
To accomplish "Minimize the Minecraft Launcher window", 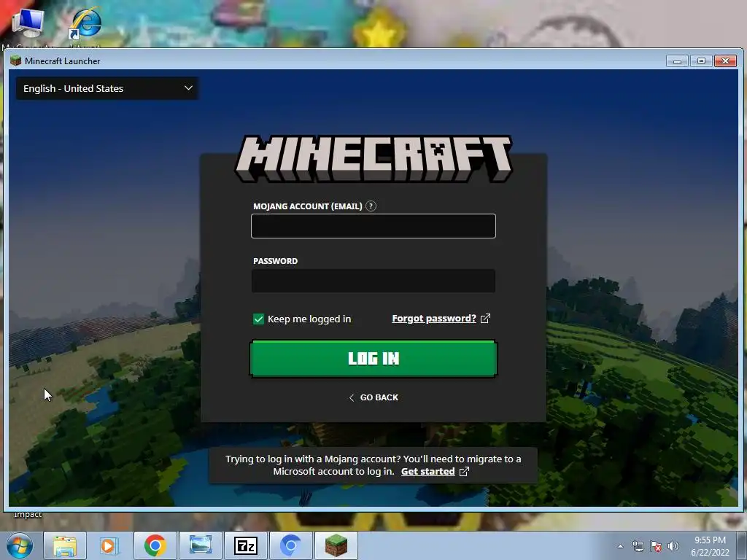I will point(677,61).
